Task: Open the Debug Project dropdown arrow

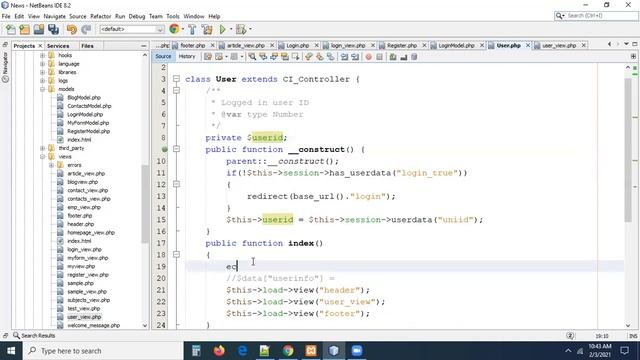Action: pos(250,29)
